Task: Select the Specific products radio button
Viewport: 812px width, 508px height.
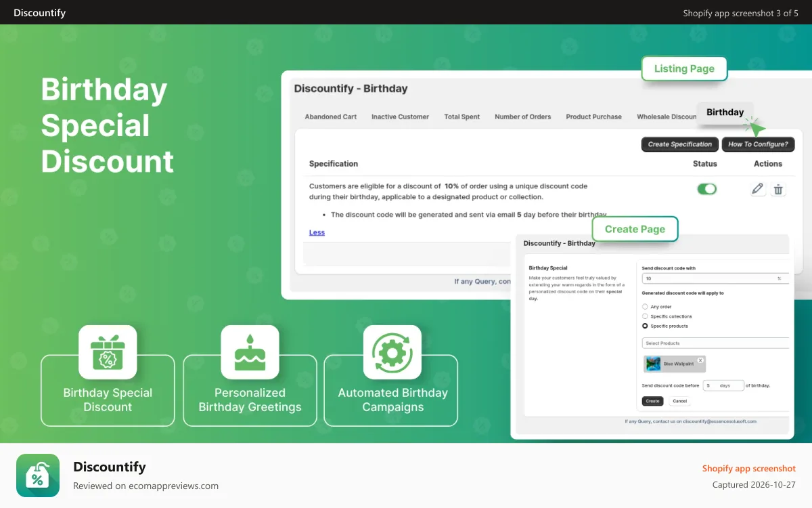Action: pos(645,326)
